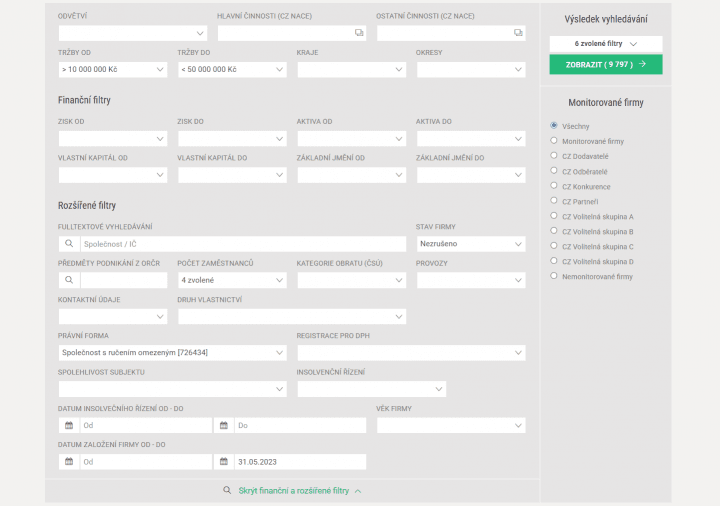Expand the Kraje dropdown
720x506 pixels.
352,69
